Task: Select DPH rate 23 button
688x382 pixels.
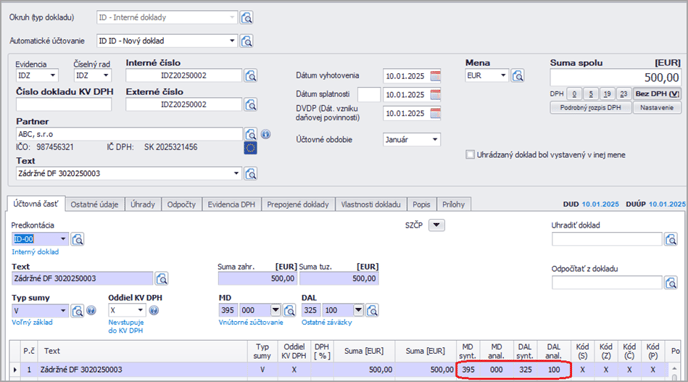Action: pos(624,94)
